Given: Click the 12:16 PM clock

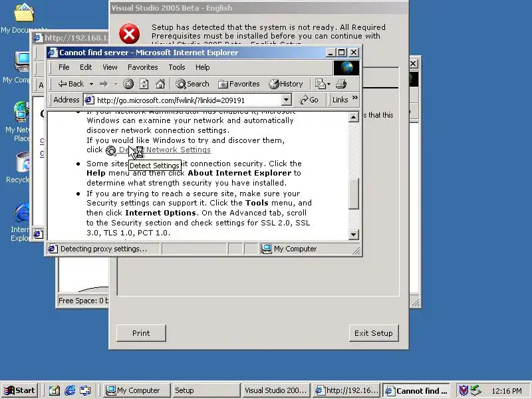Looking at the screenshot, I should [x=507, y=391].
